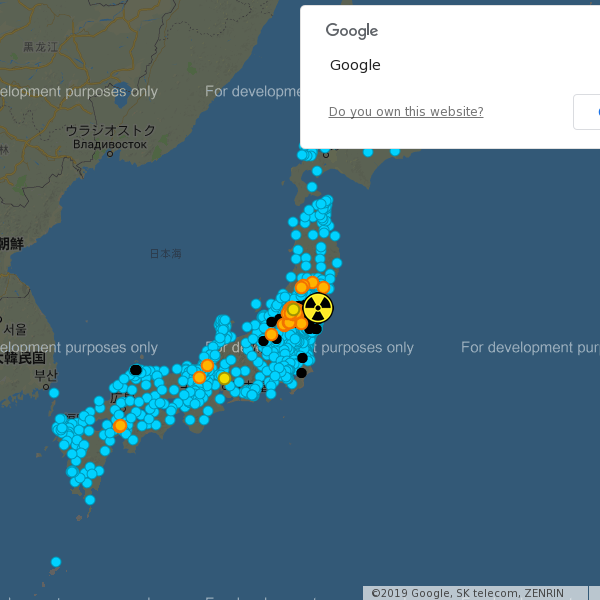Image resolution: width=600 pixels, height=600 pixels.
Task: Click the 서울 city label
Action: click(15, 329)
